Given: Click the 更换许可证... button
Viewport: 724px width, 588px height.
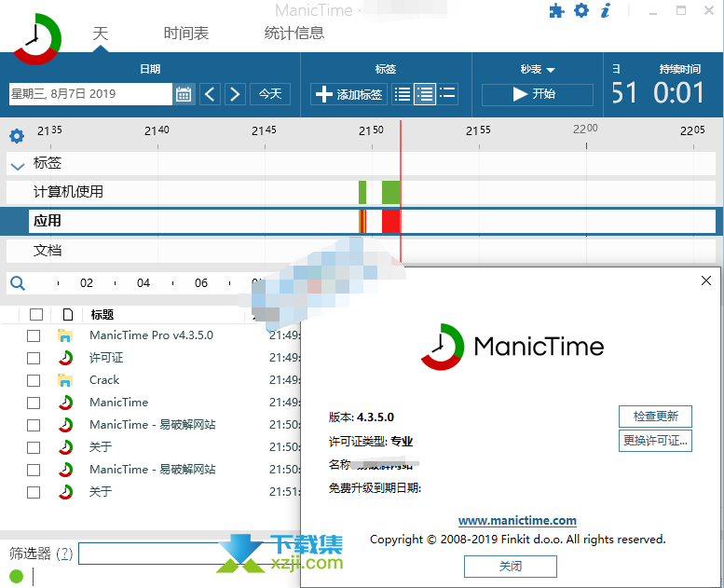Looking at the screenshot, I should click(655, 441).
